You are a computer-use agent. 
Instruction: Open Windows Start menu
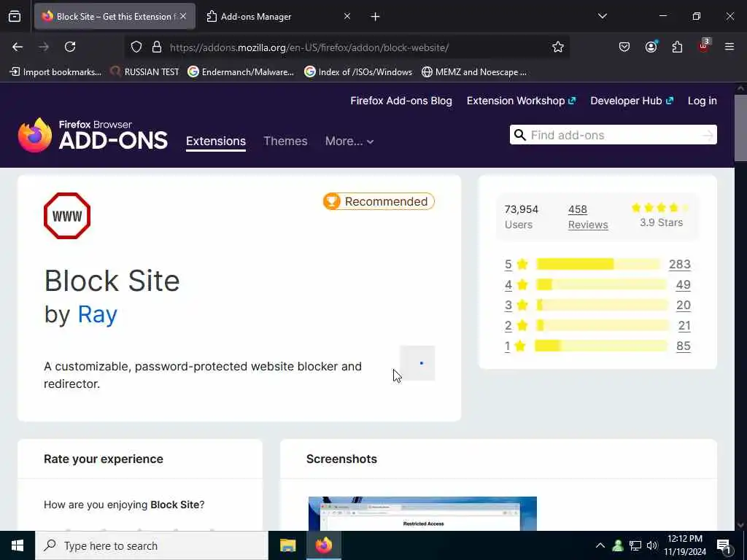click(x=18, y=545)
